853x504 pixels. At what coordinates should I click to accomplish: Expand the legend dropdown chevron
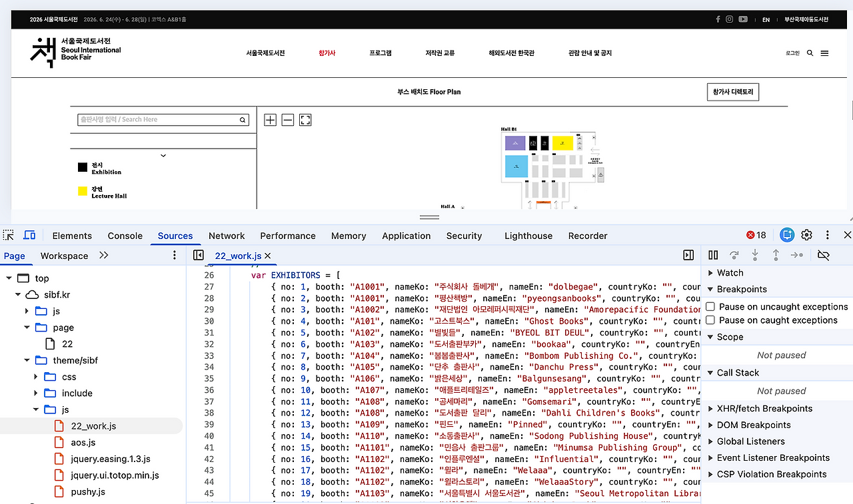coord(163,156)
